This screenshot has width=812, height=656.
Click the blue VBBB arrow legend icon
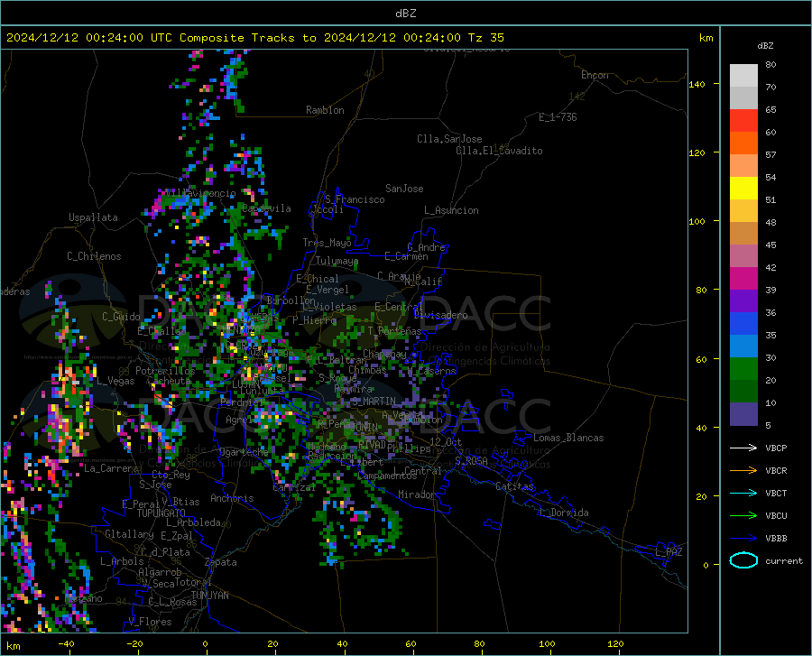pos(743,538)
